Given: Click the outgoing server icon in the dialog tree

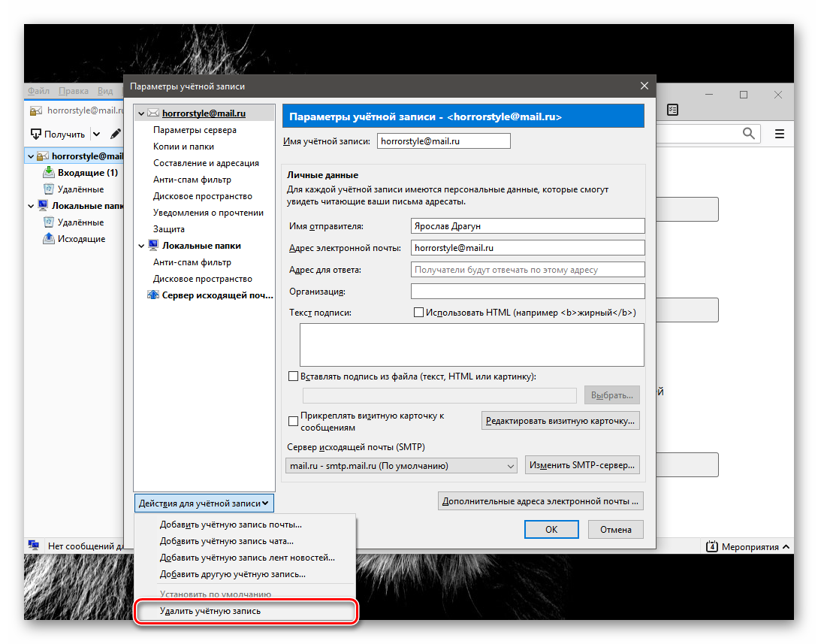Looking at the screenshot, I should [x=152, y=295].
